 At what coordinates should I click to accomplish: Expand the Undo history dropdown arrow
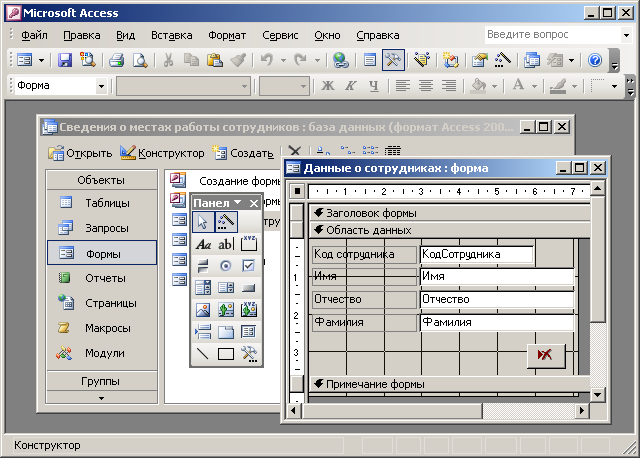(283, 60)
